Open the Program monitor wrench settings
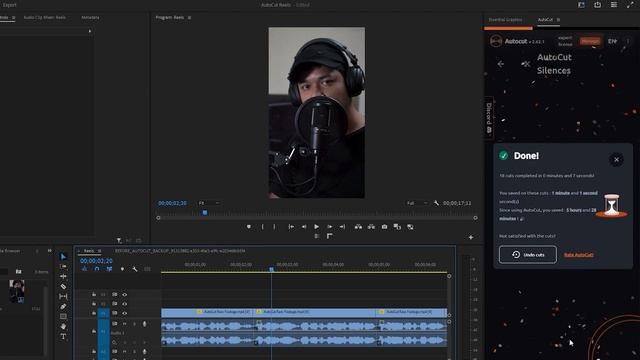Image resolution: width=640 pixels, height=360 pixels. 436,203
